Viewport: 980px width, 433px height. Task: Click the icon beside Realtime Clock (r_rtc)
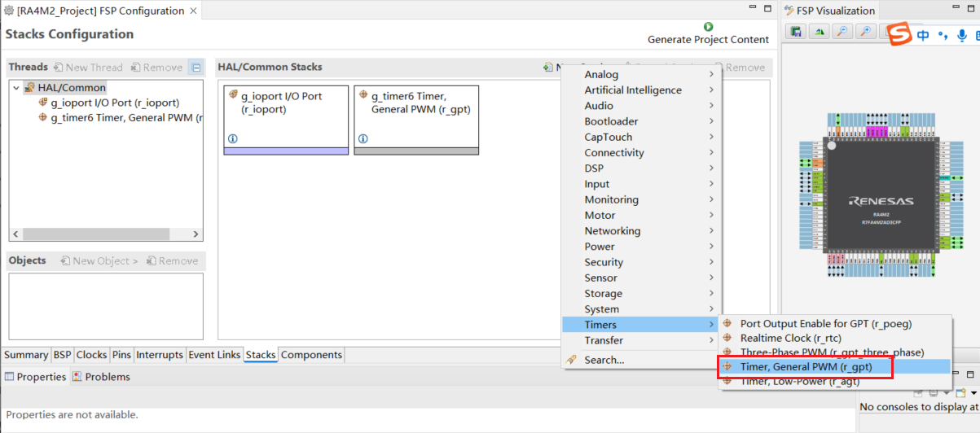pyautogui.click(x=728, y=338)
